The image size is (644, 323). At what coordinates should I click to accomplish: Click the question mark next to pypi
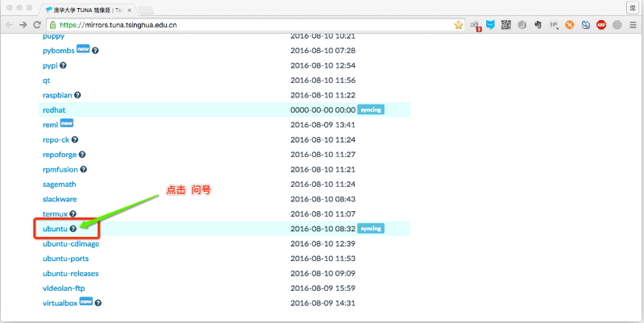coord(63,65)
